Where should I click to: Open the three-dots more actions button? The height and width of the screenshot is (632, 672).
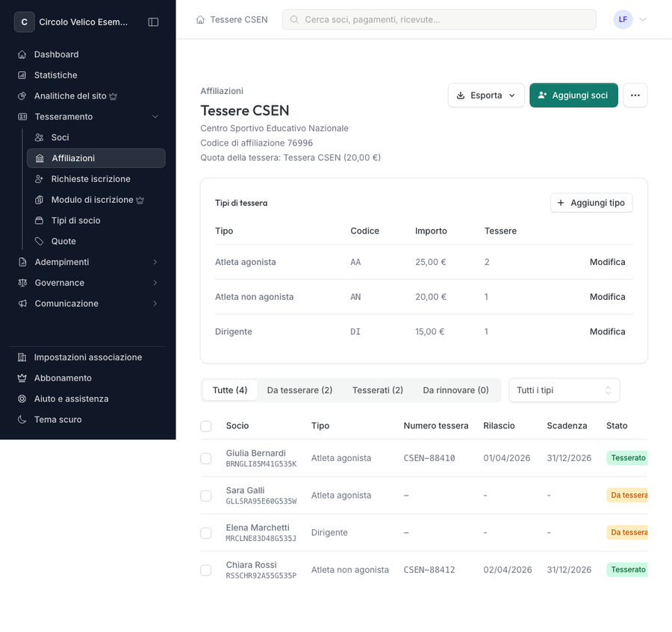(x=635, y=95)
